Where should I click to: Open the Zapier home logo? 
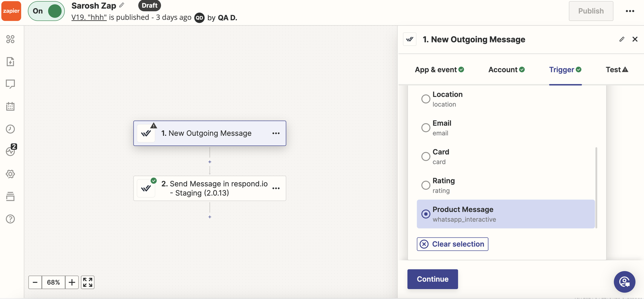[11, 11]
